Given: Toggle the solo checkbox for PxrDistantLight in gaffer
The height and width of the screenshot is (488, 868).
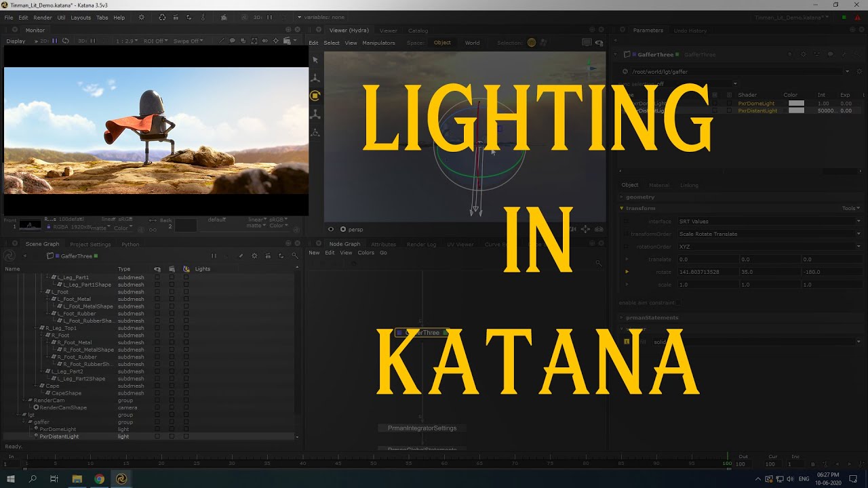Looking at the screenshot, I should (x=729, y=110).
